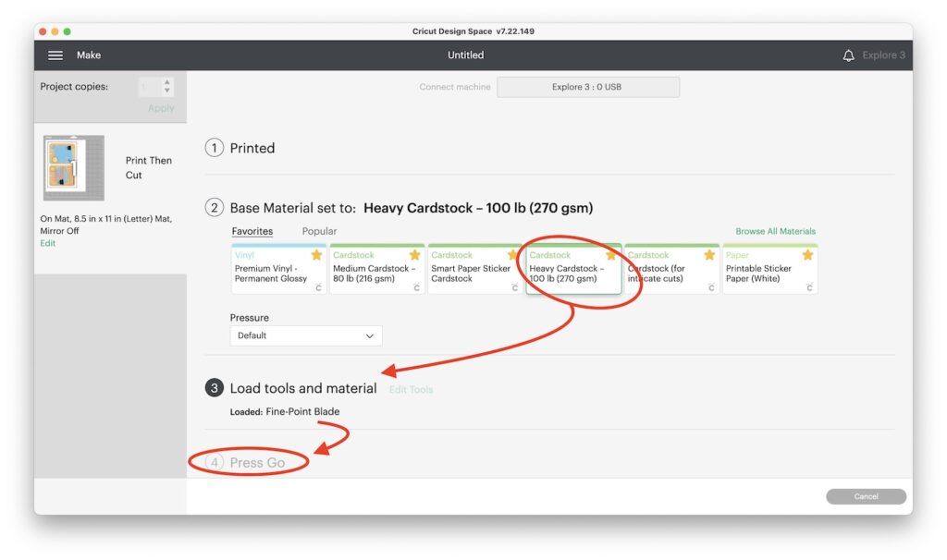947x560 pixels.
Task: Click Cricut logo on Premium Vinyl card
Action: 318,287
